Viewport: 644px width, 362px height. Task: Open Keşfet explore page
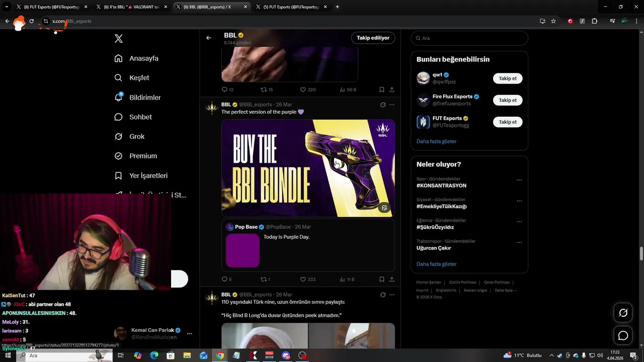tap(132, 78)
